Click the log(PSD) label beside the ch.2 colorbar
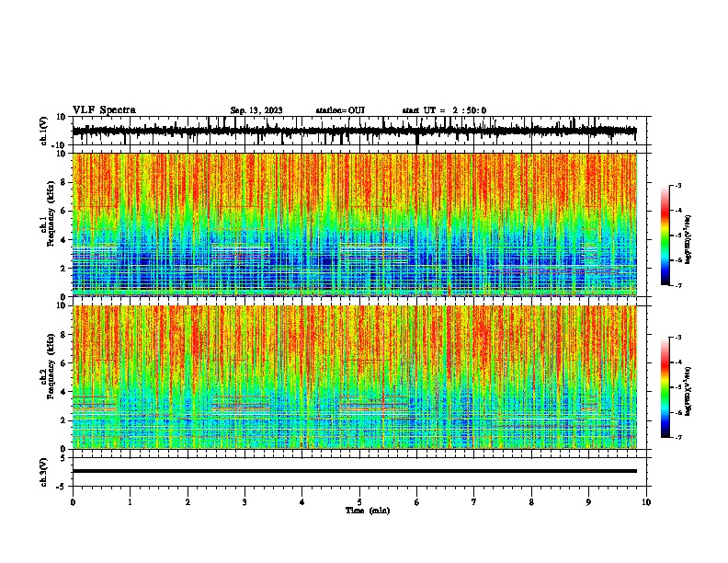The width and height of the screenshot is (728, 563). pos(688,392)
